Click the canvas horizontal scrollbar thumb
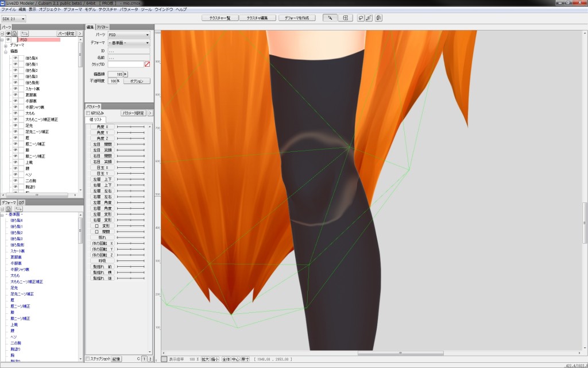This screenshot has height=368, width=588. [400, 353]
